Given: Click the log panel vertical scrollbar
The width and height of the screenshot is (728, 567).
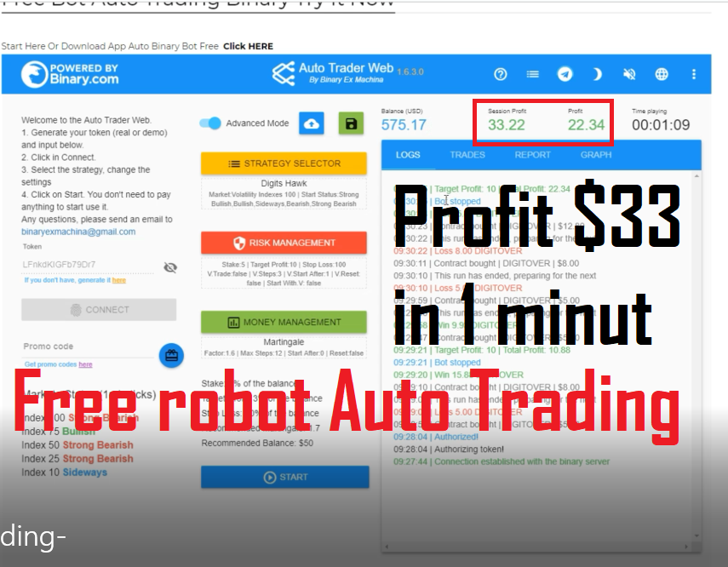Looking at the screenshot, I should coord(696,356).
